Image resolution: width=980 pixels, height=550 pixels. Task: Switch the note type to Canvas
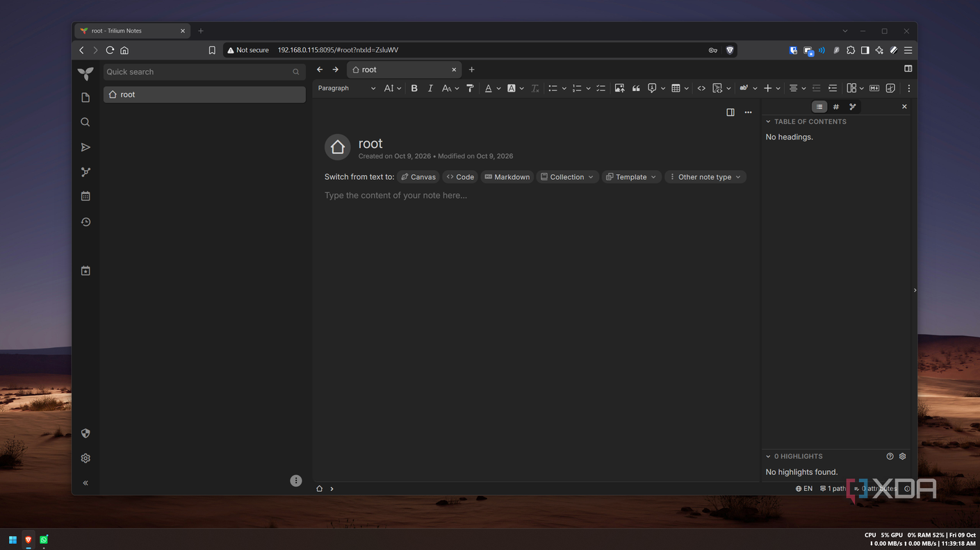click(x=418, y=177)
